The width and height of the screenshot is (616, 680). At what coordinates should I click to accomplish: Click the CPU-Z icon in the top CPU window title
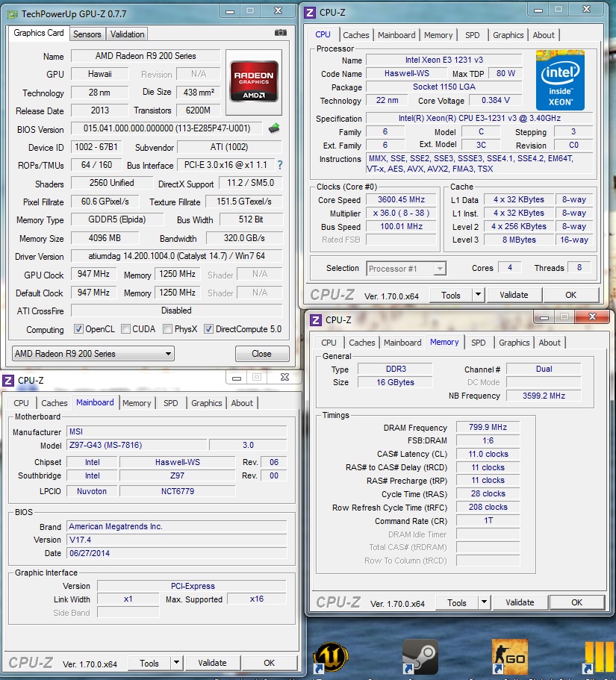pos(310,13)
